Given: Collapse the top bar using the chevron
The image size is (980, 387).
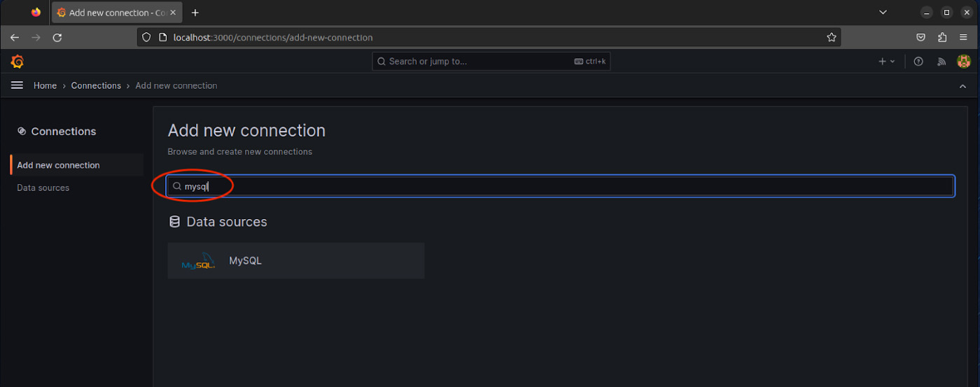Looking at the screenshot, I should tap(962, 86).
